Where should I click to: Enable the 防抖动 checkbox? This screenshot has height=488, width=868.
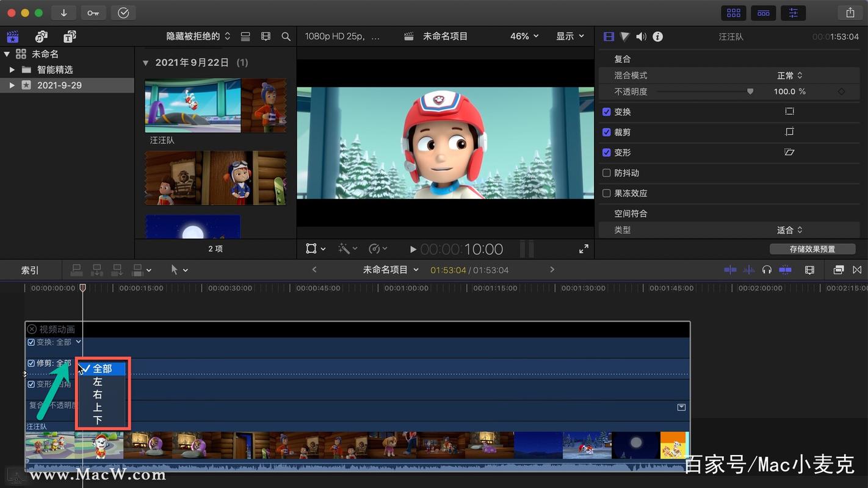click(x=606, y=173)
